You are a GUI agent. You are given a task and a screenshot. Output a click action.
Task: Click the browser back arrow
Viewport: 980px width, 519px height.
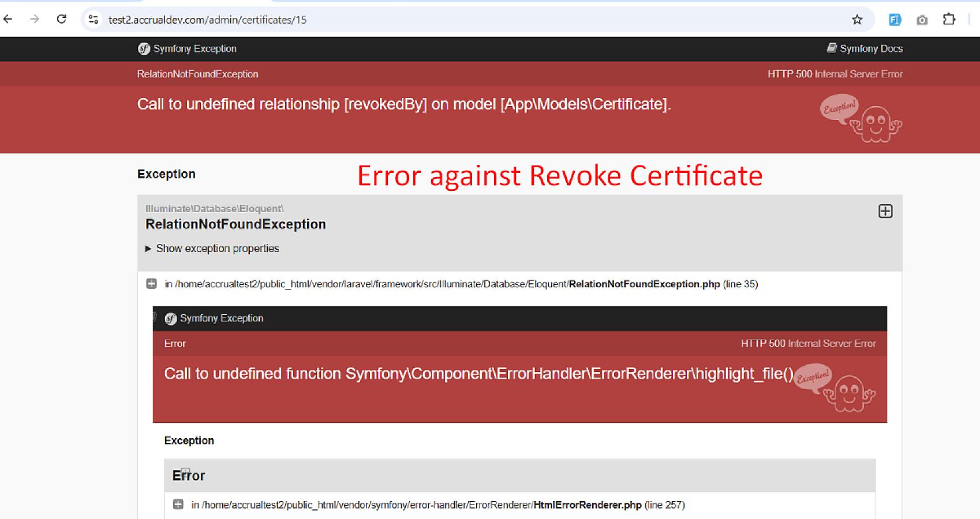8,19
